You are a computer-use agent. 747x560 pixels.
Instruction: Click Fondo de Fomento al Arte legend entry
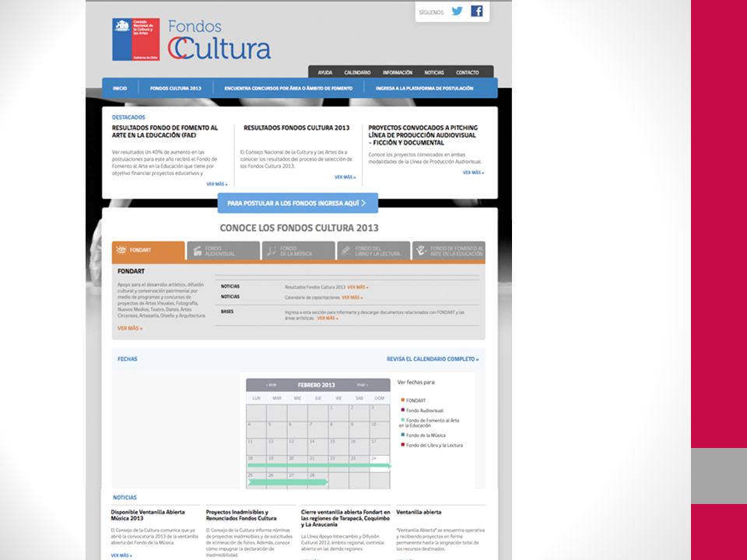(x=430, y=423)
